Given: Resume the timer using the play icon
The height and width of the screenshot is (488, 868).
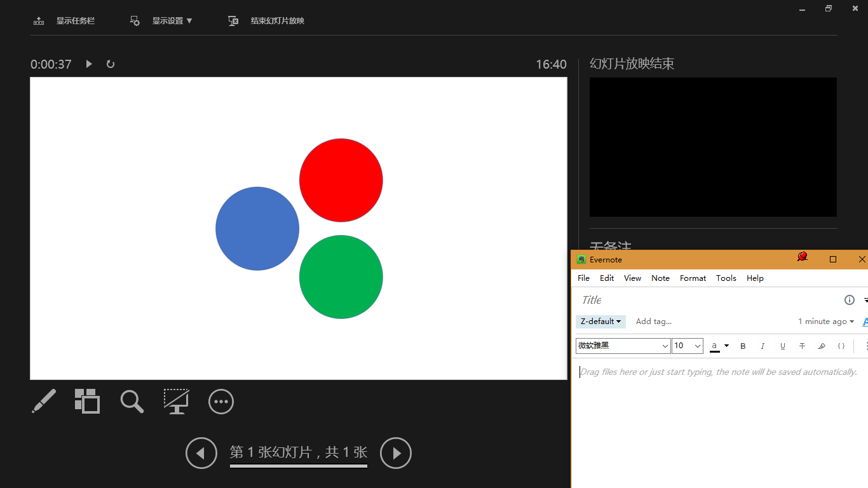Looking at the screenshot, I should pyautogui.click(x=89, y=64).
